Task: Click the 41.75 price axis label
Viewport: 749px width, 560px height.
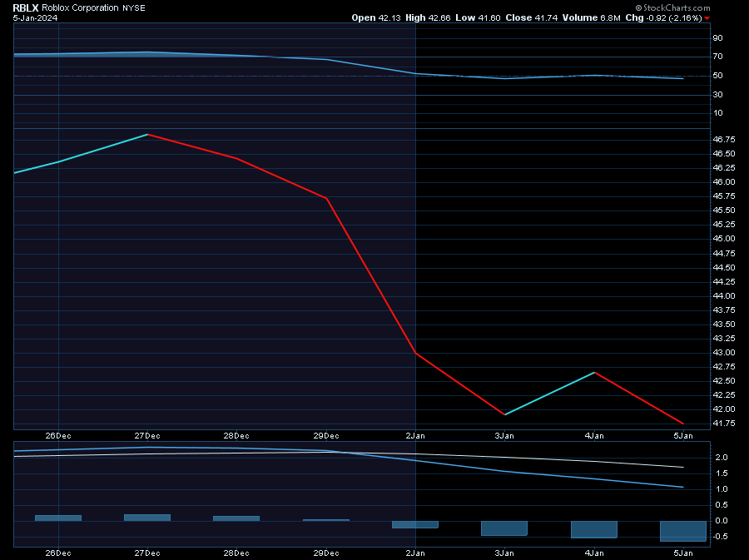Action: point(724,424)
